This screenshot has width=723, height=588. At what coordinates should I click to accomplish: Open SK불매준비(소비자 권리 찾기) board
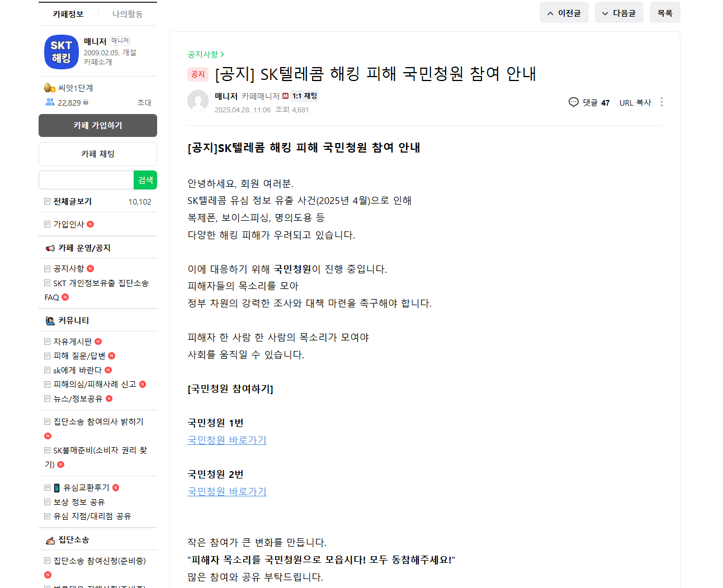[96, 457]
